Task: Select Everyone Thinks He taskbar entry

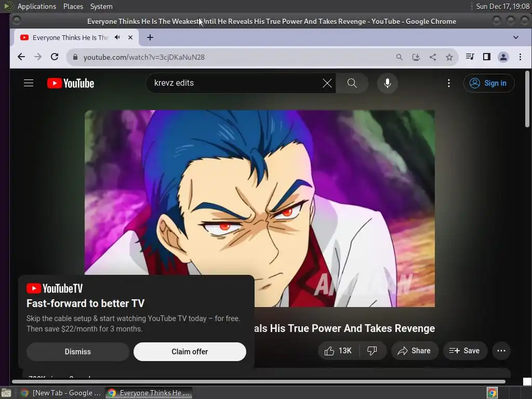Action: click(149, 393)
